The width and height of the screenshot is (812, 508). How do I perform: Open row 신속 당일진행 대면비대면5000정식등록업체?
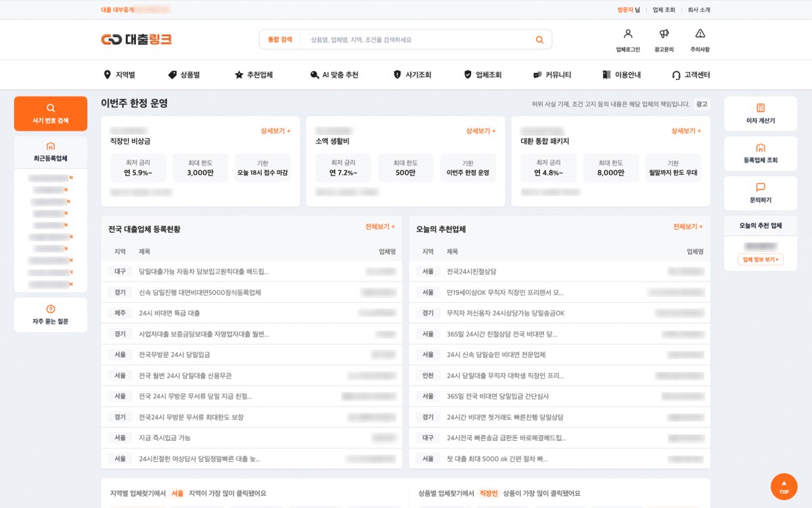(252, 293)
